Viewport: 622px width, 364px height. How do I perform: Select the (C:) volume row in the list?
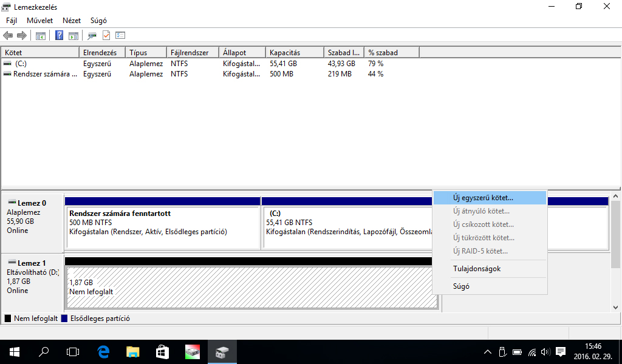(21, 64)
